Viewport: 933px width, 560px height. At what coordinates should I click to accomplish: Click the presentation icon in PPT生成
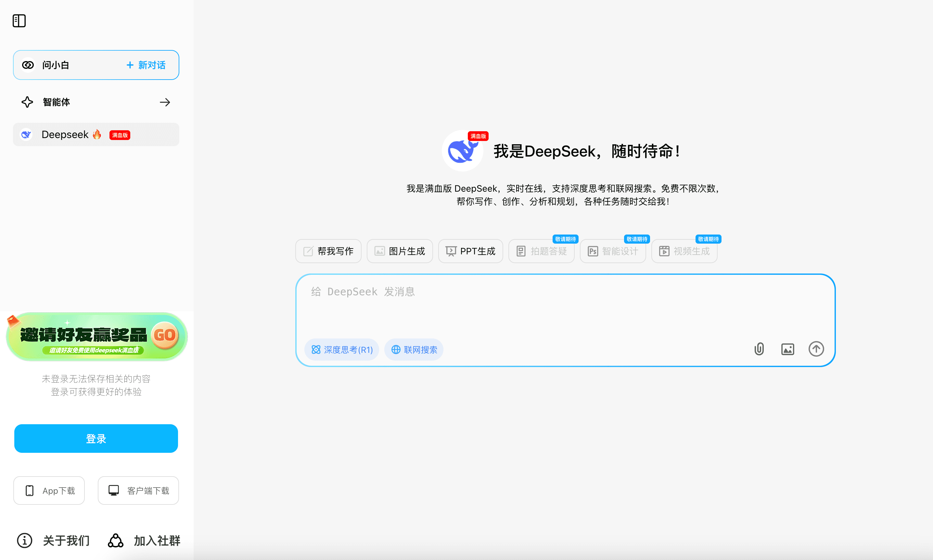pyautogui.click(x=451, y=251)
